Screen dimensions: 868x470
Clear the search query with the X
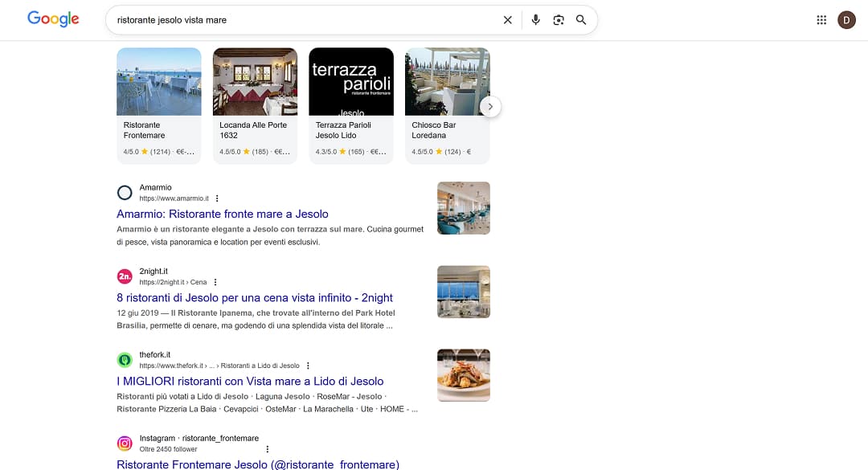click(x=507, y=19)
